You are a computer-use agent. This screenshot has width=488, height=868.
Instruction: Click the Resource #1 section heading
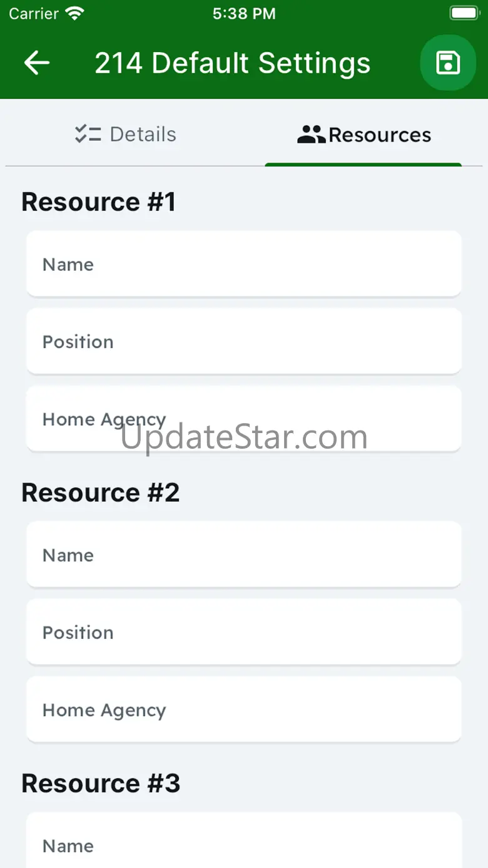pyautogui.click(x=99, y=202)
